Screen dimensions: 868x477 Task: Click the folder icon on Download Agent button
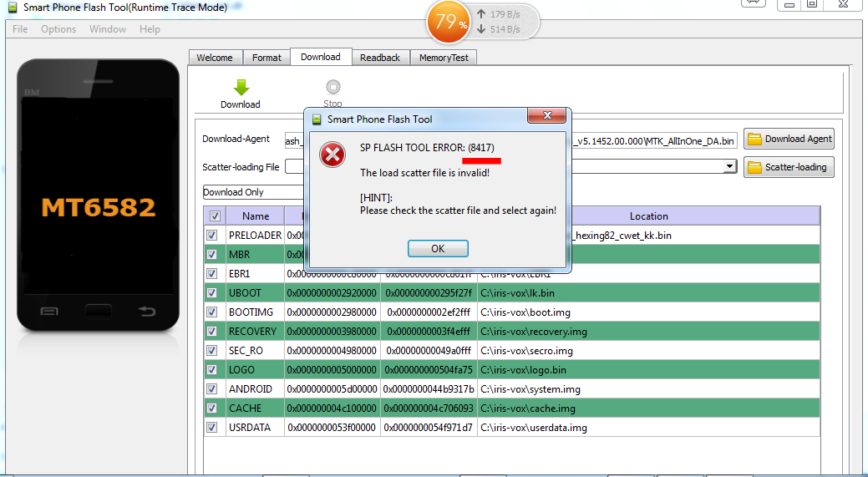click(x=754, y=139)
